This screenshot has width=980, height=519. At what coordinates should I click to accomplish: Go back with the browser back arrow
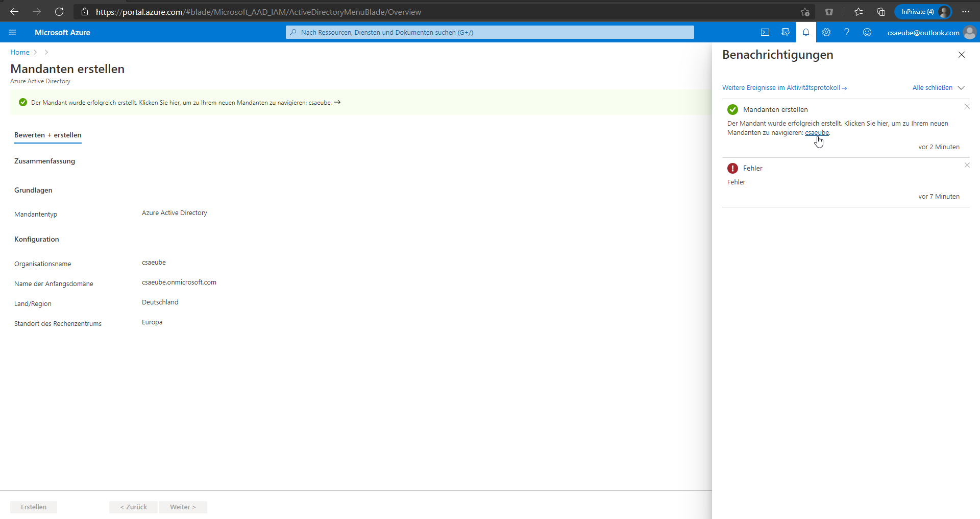[x=14, y=12]
